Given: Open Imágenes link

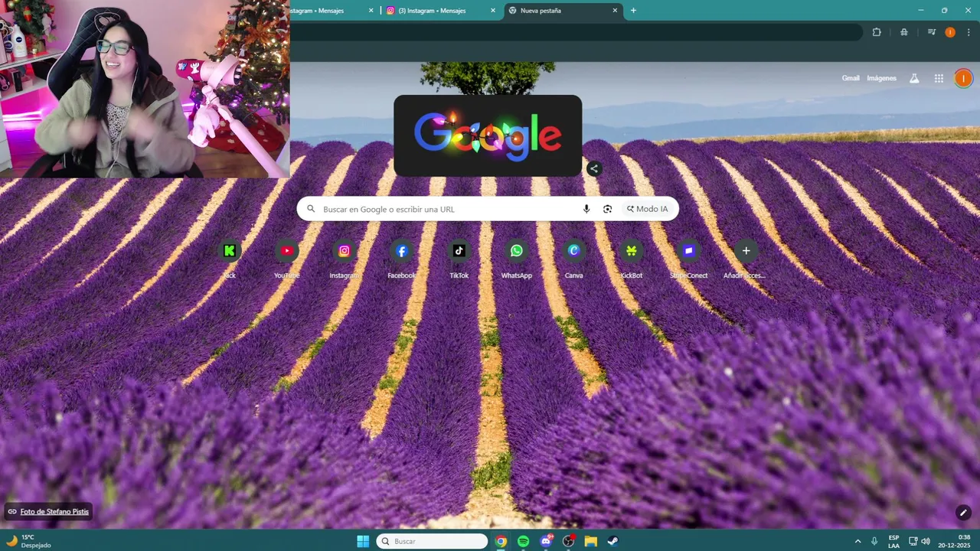Looking at the screenshot, I should pos(881,78).
